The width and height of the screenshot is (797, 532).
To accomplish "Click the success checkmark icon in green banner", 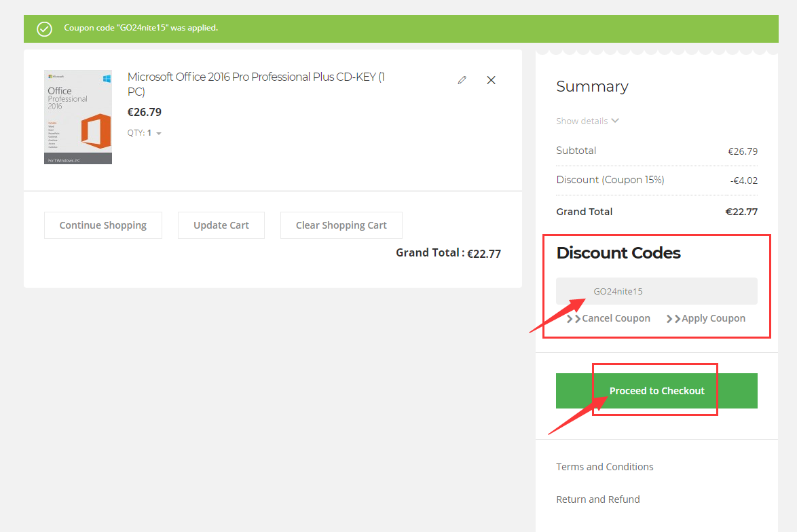I will pos(45,29).
